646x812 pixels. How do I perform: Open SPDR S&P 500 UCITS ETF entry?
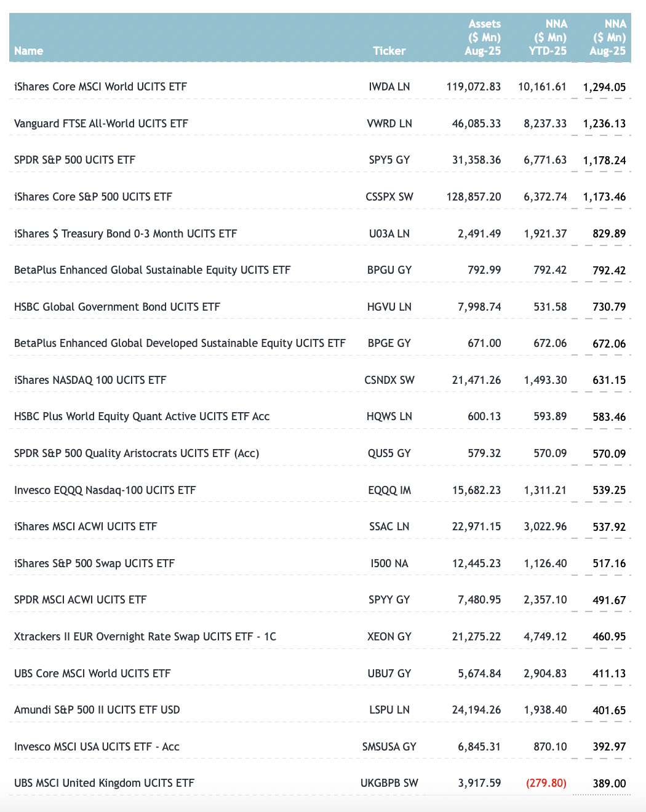74,160
